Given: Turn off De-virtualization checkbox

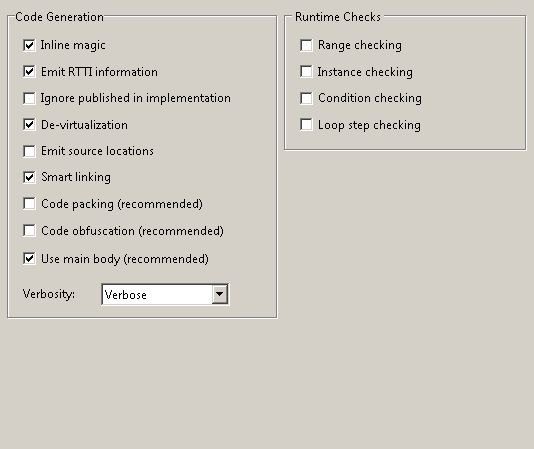Looking at the screenshot, I should point(29,125).
